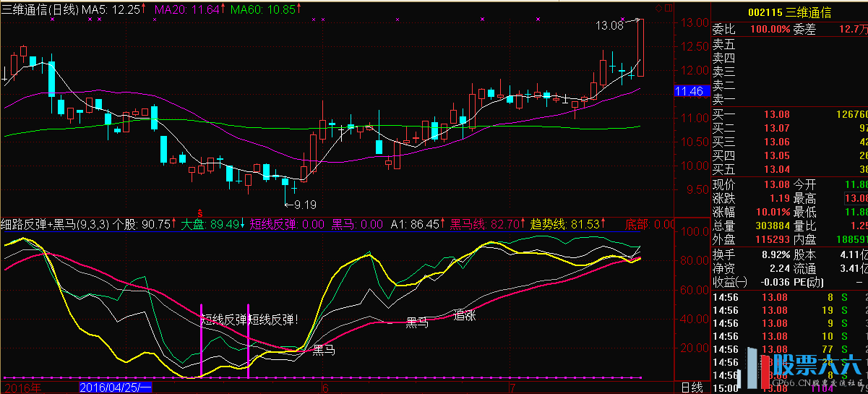868x394 pixels.
Task: Click the highlighted date 2016/04/25 on timeline
Action: (116, 387)
